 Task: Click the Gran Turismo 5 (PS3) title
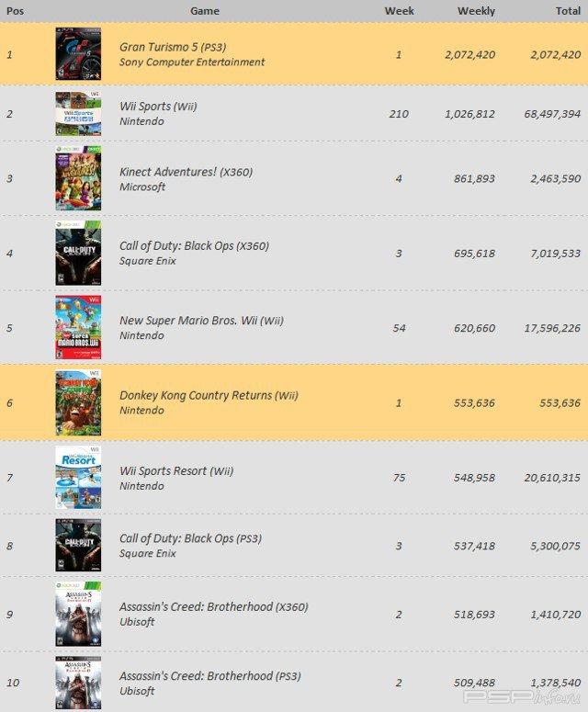pyautogui.click(x=173, y=47)
